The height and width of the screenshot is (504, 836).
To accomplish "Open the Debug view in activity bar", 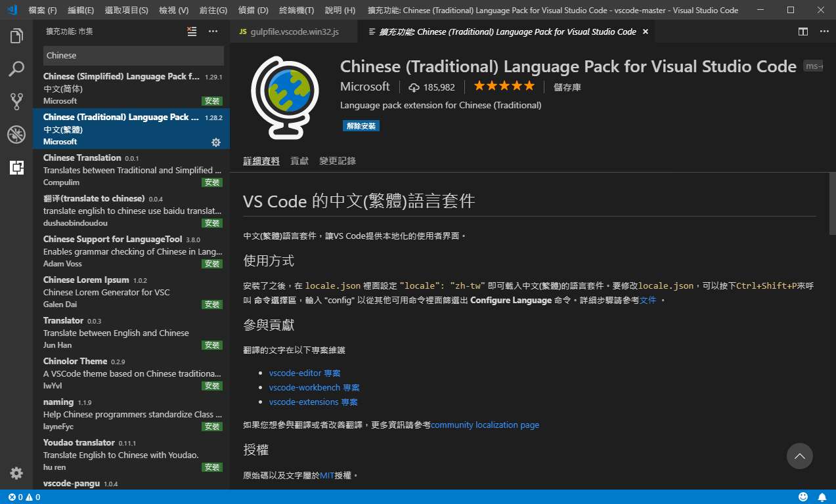I will click(16, 135).
